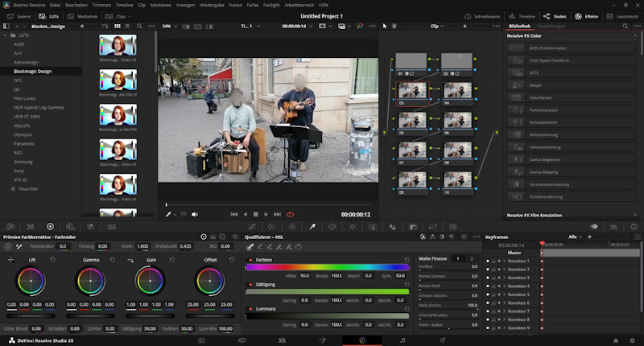Open the Alle keyframes filter dropdown
Viewport: 644px width, 346px height.
[x=574, y=237]
